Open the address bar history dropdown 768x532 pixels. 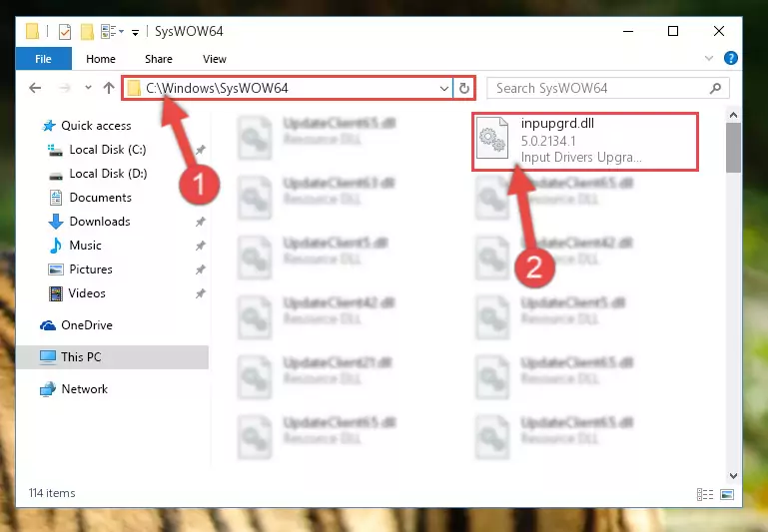pos(443,89)
